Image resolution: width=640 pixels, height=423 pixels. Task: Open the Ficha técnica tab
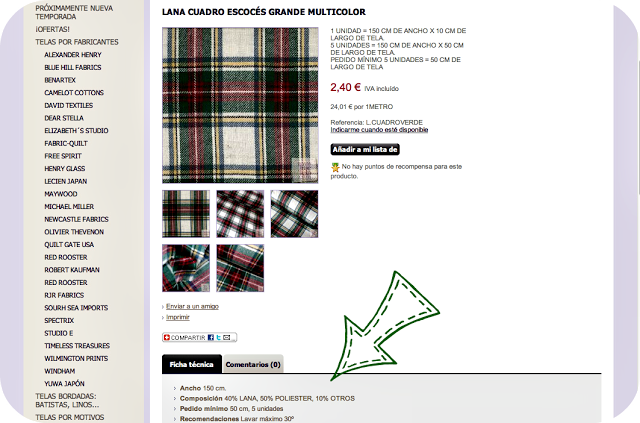pyautogui.click(x=191, y=364)
